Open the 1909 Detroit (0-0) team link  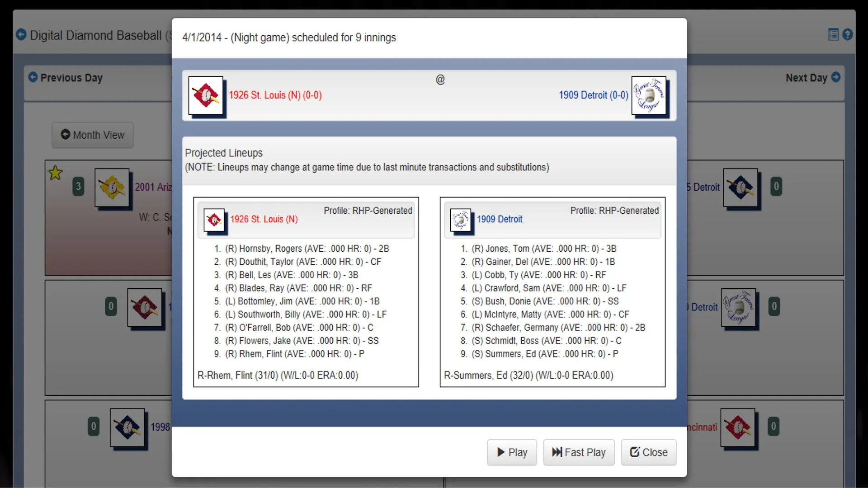click(593, 95)
